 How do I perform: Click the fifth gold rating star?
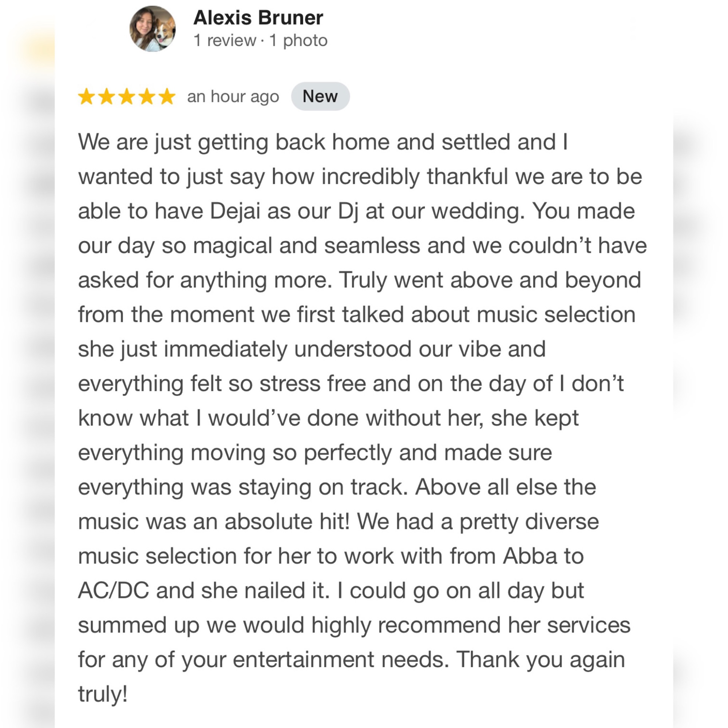167,96
